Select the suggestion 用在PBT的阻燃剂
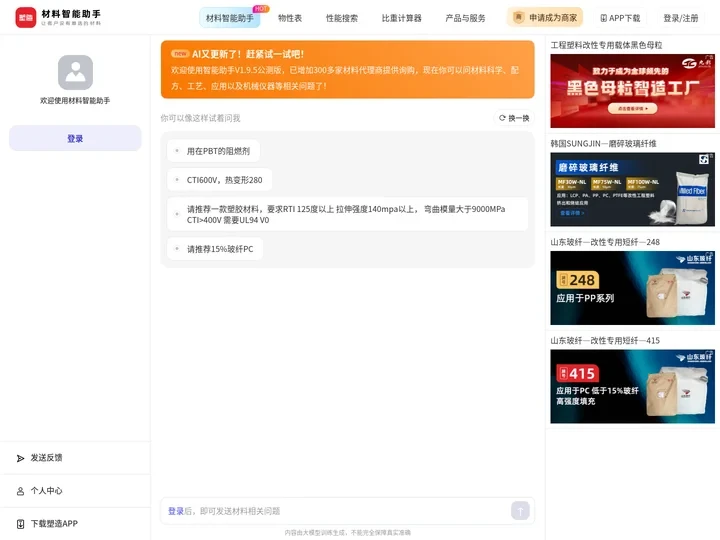This screenshot has width=720, height=540. (x=214, y=151)
